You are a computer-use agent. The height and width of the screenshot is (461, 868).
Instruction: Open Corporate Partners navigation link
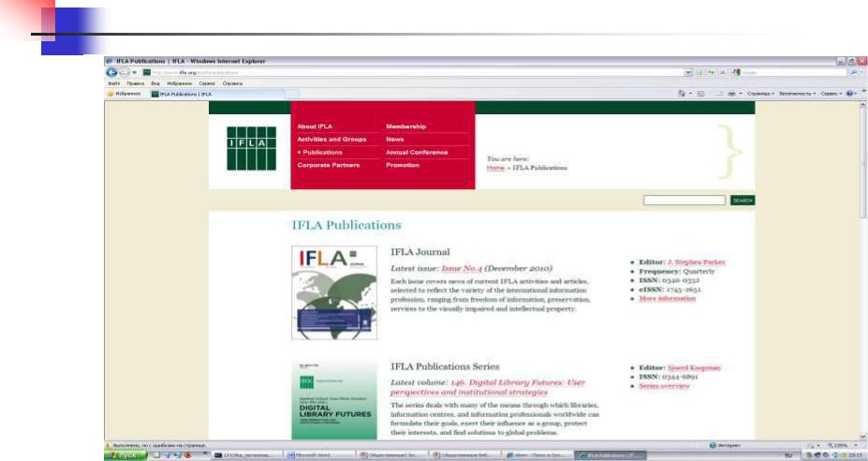329,165
